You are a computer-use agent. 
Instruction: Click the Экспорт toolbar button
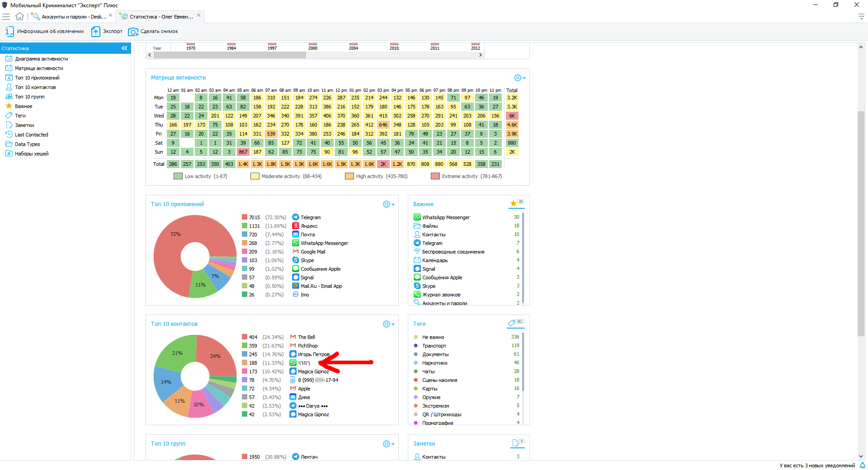(x=107, y=32)
